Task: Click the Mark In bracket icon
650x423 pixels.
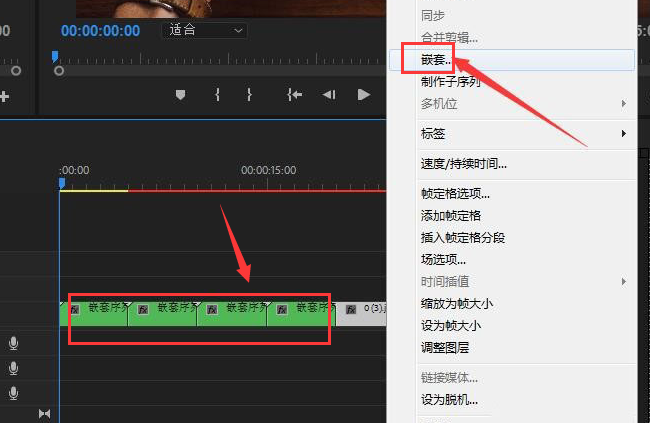Action: 217,95
